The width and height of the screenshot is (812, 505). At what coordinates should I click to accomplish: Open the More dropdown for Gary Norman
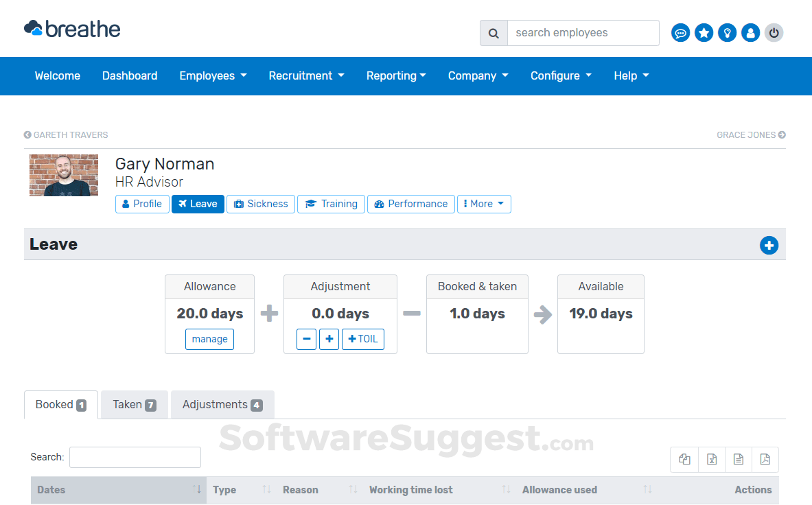[x=484, y=204]
